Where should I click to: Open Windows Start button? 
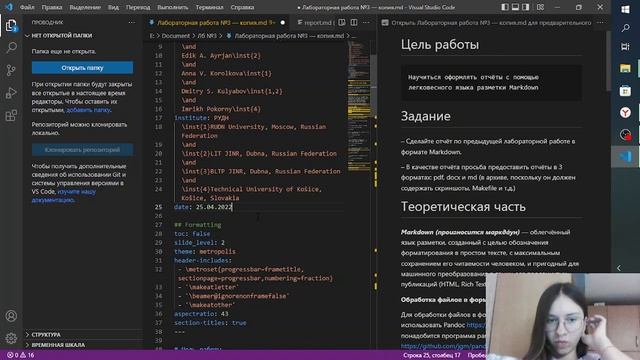pyautogui.click(x=625, y=9)
